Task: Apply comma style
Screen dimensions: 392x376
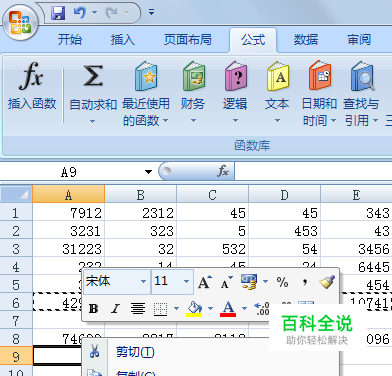Action: point(305,282)
